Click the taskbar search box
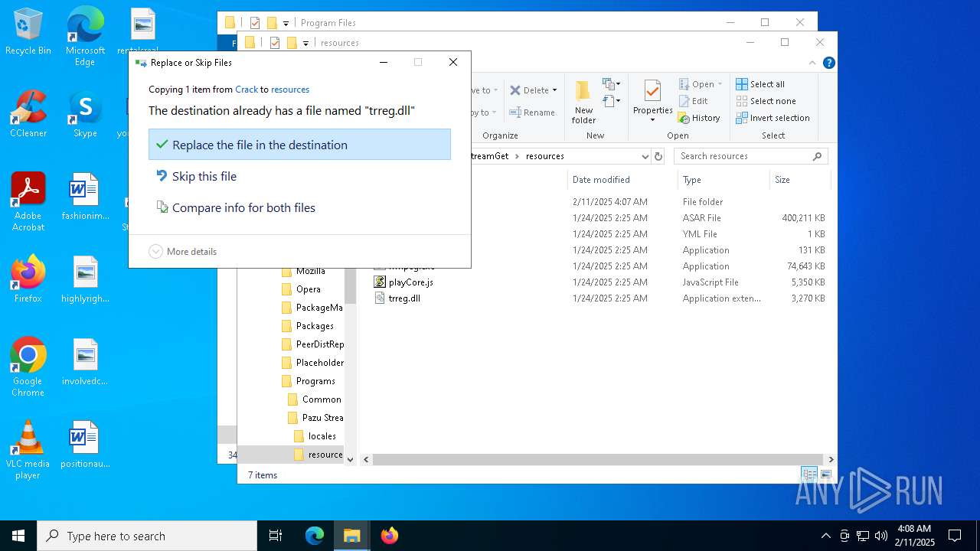 coord(147,536)
